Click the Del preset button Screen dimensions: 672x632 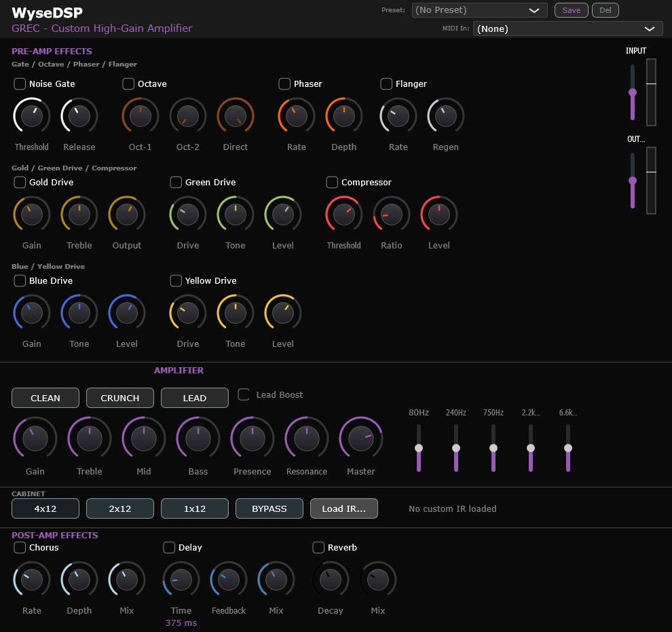click(605, 10)
